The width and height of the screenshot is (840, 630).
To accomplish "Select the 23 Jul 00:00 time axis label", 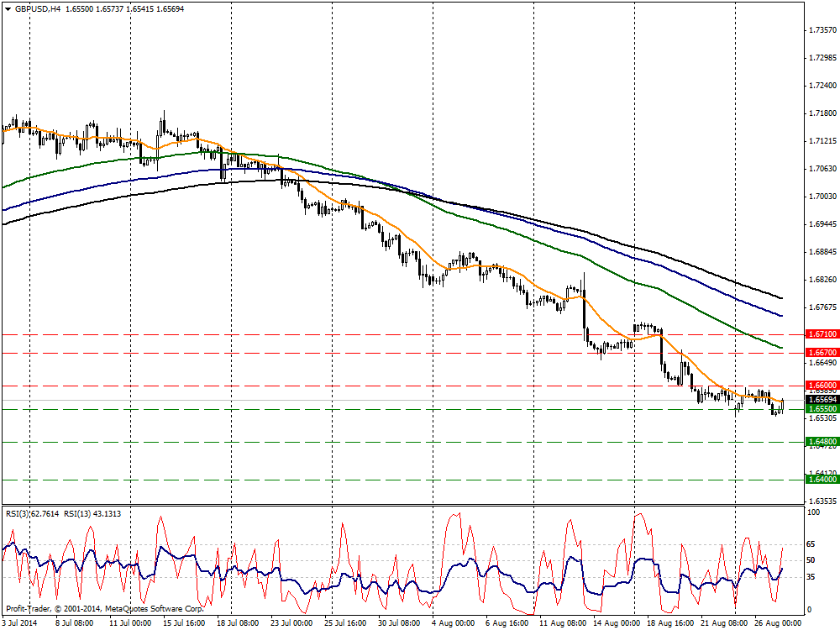I will tap(290, 624).
